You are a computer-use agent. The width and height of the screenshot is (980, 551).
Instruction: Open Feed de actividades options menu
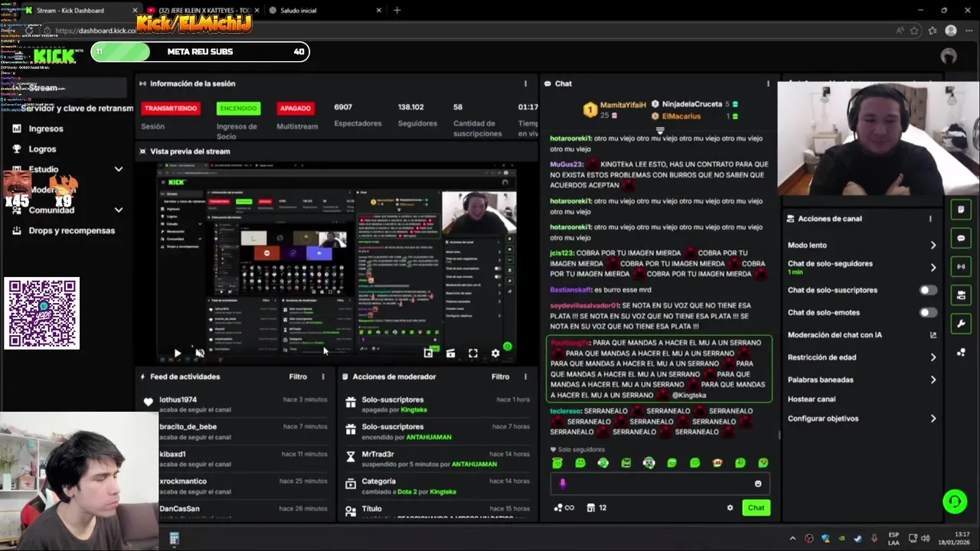[323, 377]
